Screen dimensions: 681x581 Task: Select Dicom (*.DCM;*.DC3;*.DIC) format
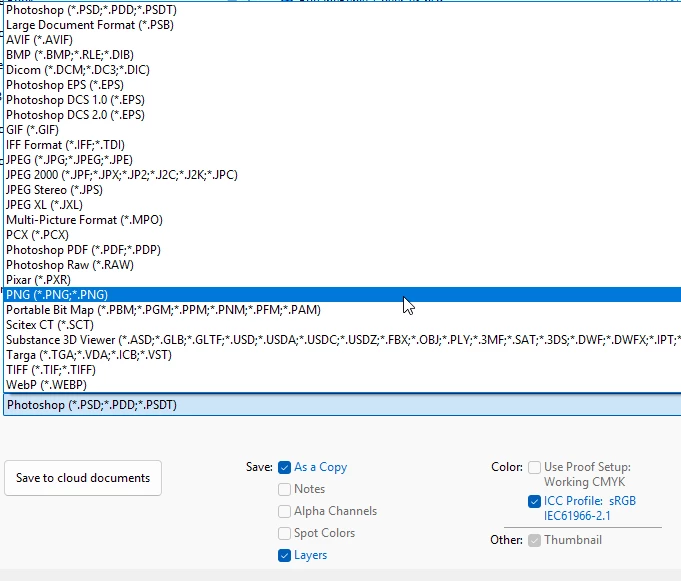342,70
